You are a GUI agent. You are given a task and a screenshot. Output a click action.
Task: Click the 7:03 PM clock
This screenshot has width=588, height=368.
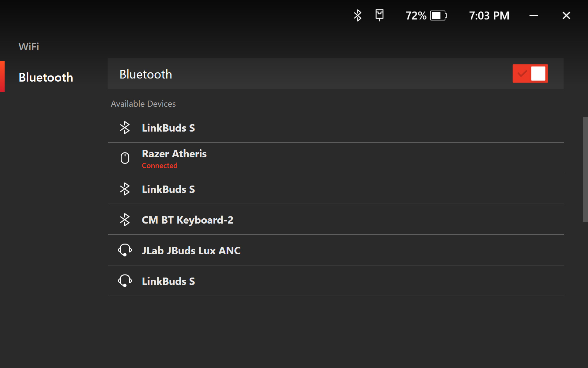489,16
